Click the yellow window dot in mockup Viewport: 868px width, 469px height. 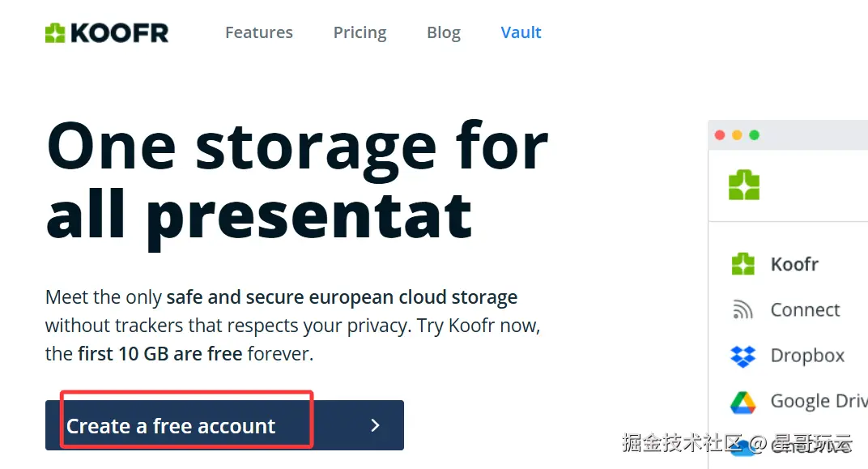(x=737, y=135)
